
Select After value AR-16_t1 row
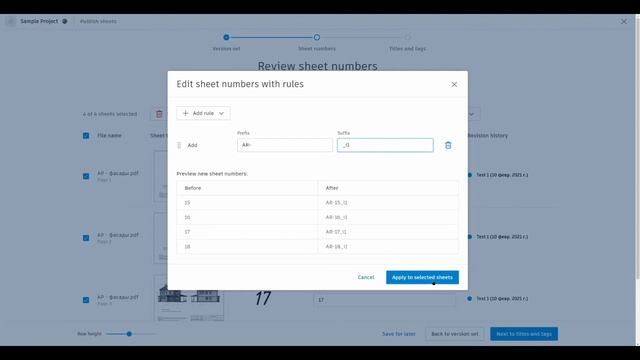point(388,217)
